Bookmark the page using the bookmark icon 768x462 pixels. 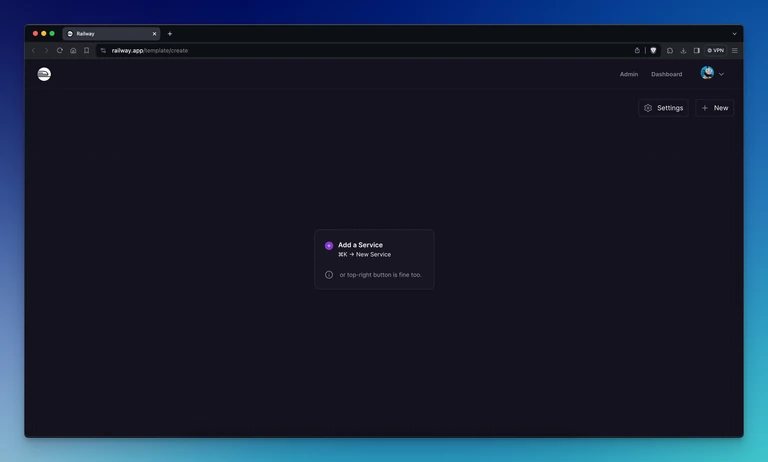[x=87, y=50]
